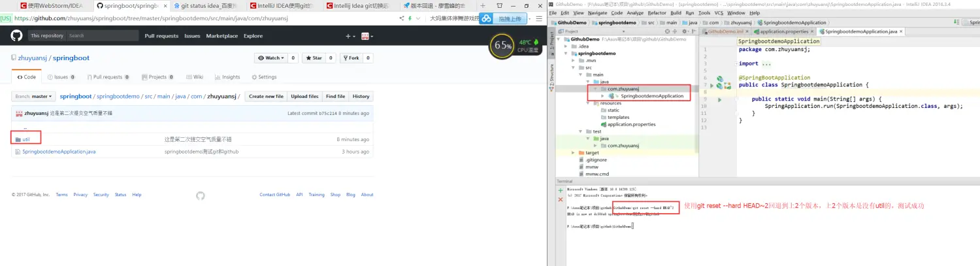The image size is (980, 266).
Task: Click the run gutter arrow beside main method
Action: point(720,99)
